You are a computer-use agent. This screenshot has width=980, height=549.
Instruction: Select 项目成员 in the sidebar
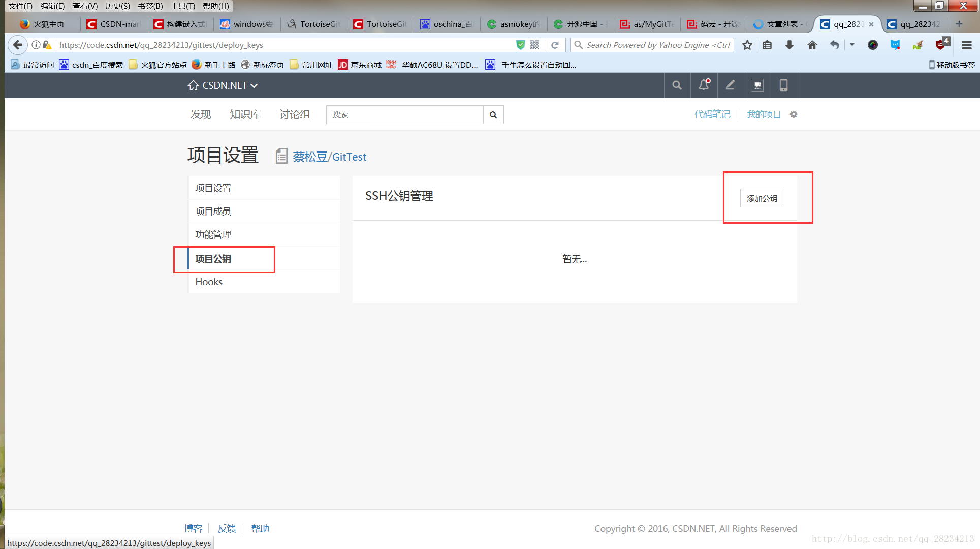(x=264, y=211)
